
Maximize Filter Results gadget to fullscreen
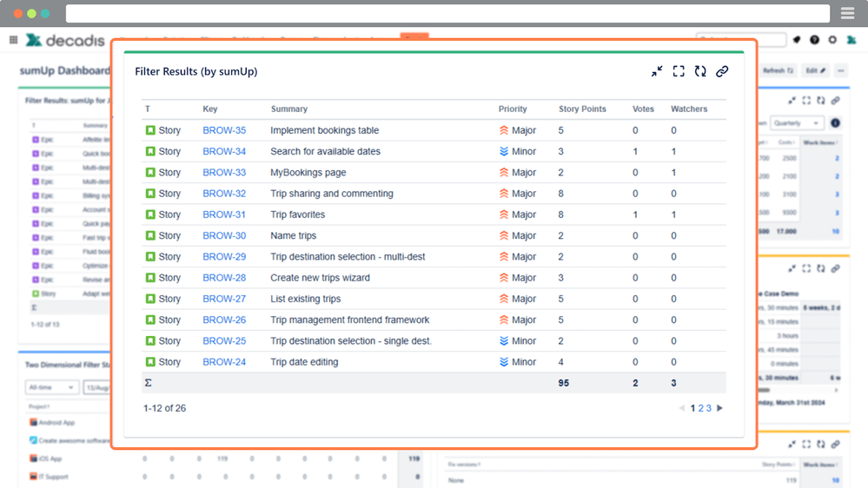(679, 71)
